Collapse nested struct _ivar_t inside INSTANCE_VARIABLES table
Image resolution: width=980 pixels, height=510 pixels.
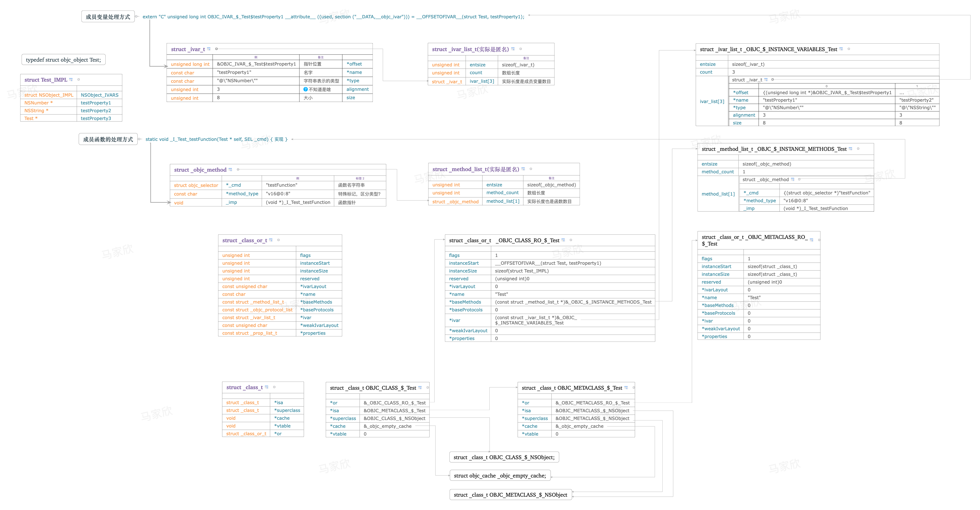pos(772,80)
